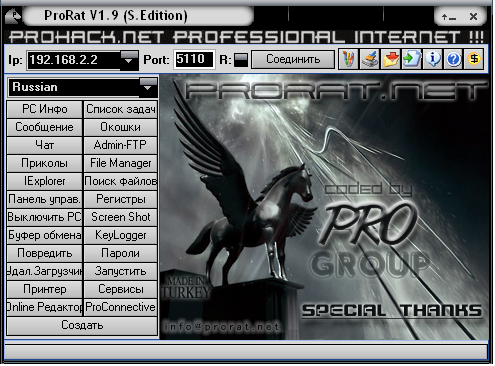
Task: Click the gold dollar sign icon
Action: (x=474, y=59)
